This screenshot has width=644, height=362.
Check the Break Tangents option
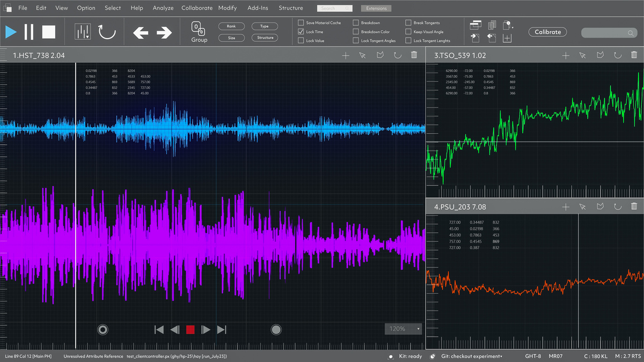(x=408, y=23)
